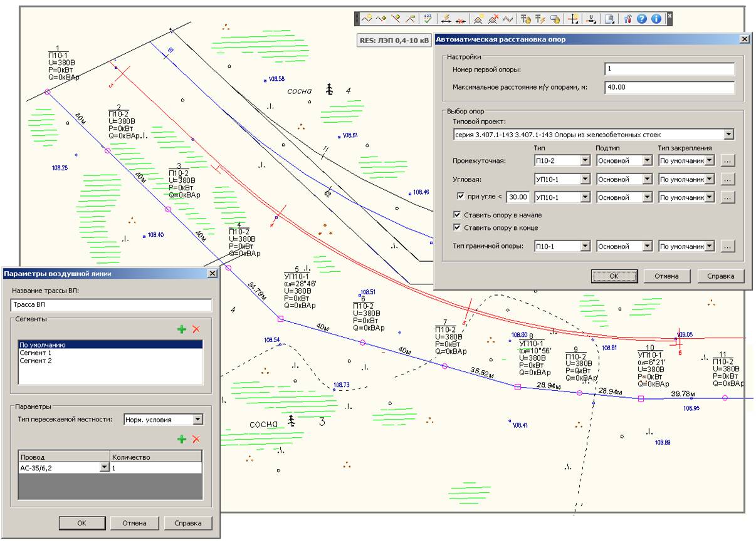The height and width of the screenshot is (543, 756).
Task: Click OK in Параметры воздушной линии dialog
Action: [x=81, y=523]
